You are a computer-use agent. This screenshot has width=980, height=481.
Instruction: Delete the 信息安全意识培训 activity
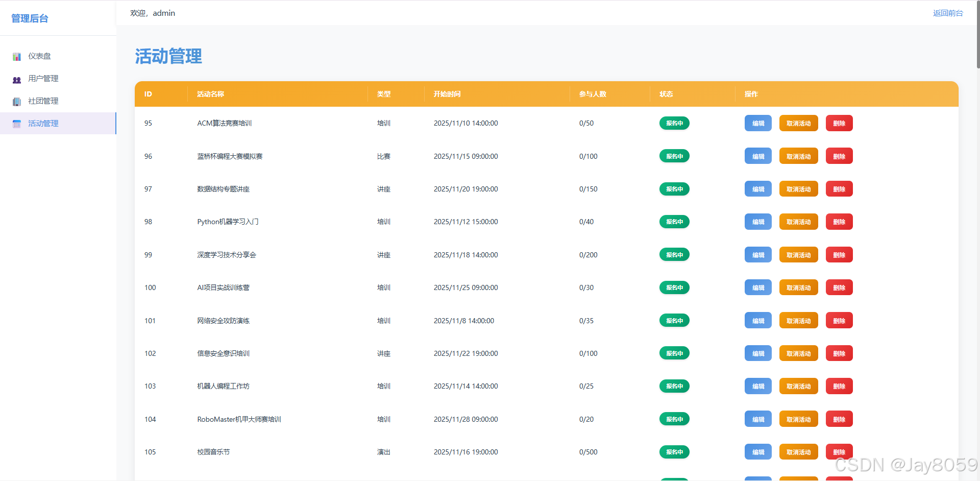point(839,353)
